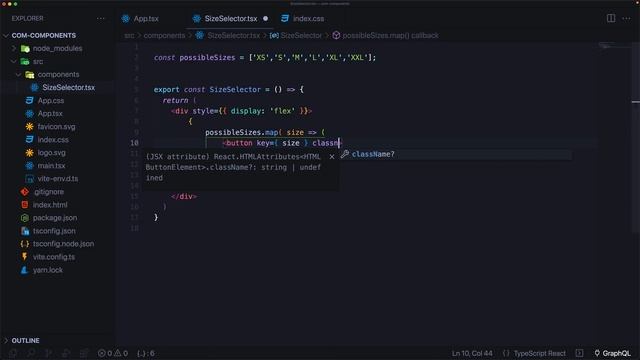Click the node_modules folder icon
This screenshot has height=360, width=640.
25,49
